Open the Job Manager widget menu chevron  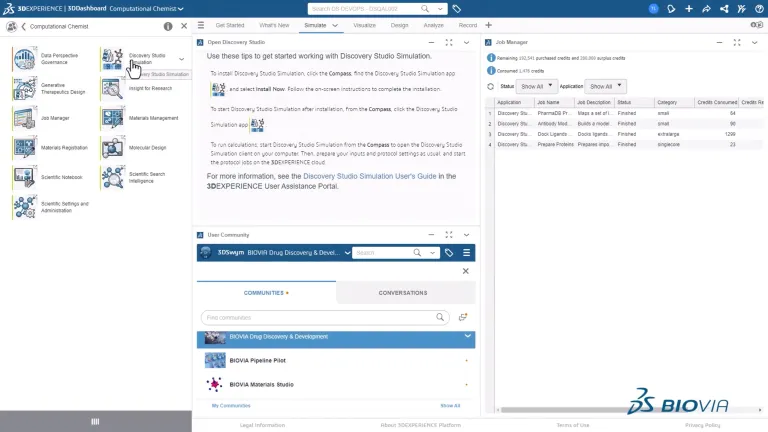click(754, 43)
